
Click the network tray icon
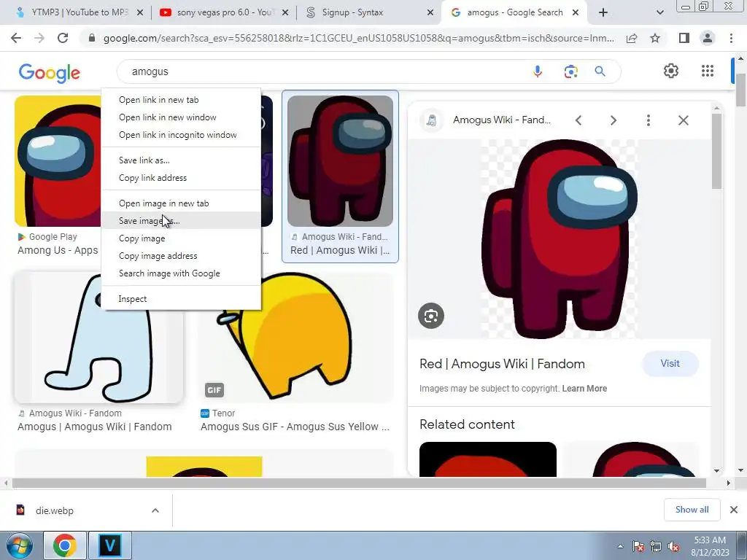(x=656, y=546)
